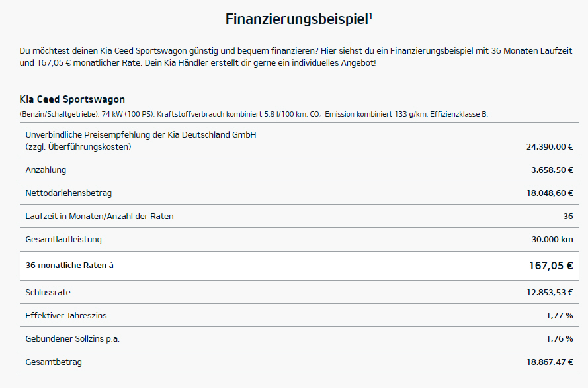The image size is (588, 388).
Task: Select the Schlussrate row label
Action: [x=48, y=292]
